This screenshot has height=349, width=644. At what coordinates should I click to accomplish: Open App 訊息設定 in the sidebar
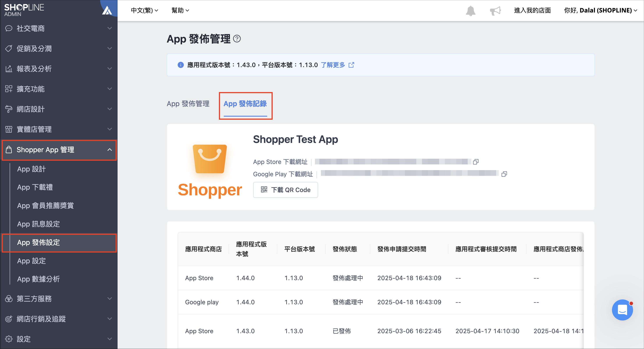coord(39,224)
